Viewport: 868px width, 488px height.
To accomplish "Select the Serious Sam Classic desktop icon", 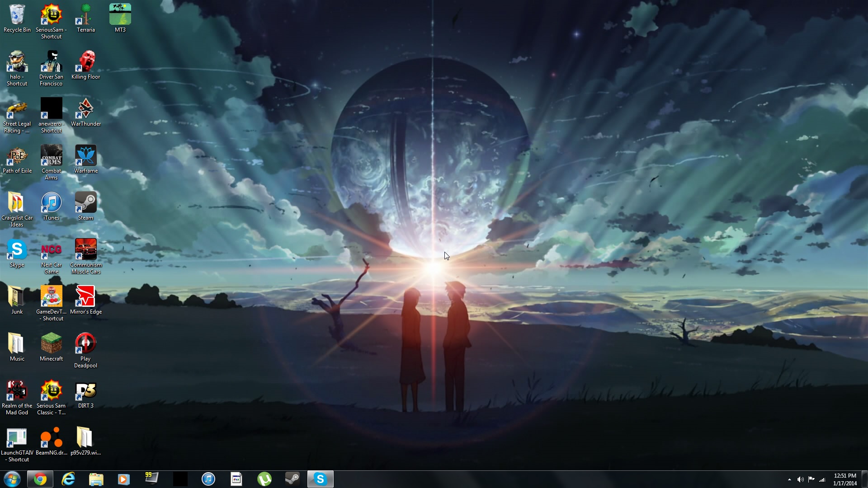I will pyautogui.click(x=51, y=398).
